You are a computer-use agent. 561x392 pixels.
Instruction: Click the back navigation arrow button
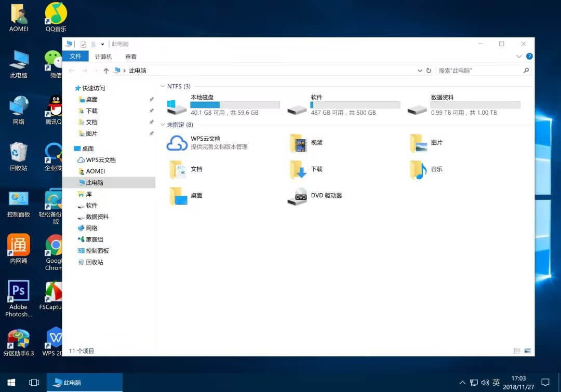coord(73,70)
